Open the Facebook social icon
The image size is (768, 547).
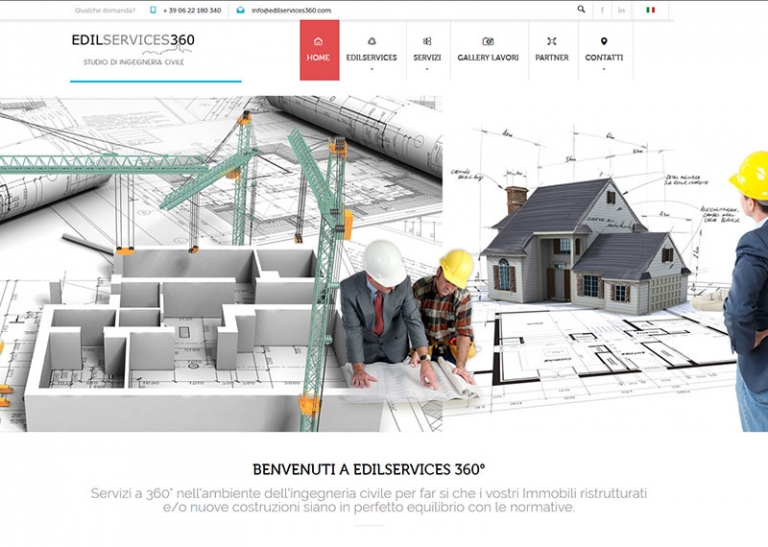(602, 10)
